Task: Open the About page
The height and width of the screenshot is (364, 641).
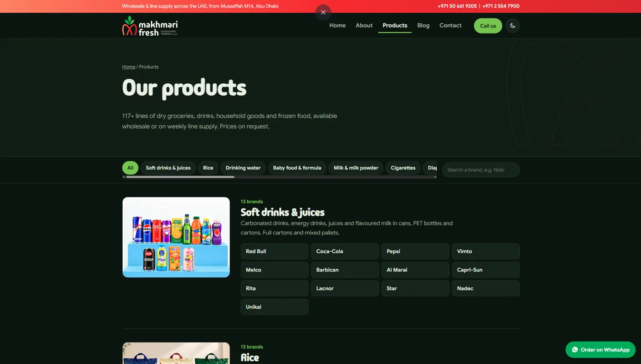Action: 364,25
